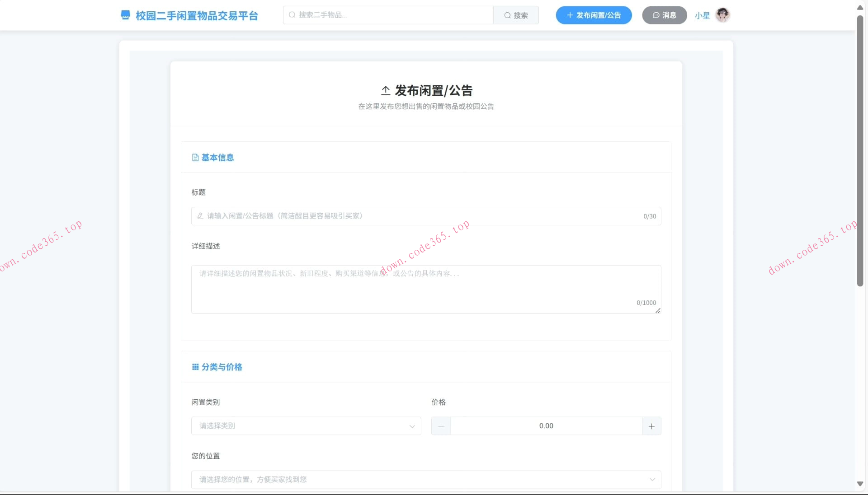Screen dimensions: 868x495
Task: Click the plus icon on the publish button
Action: point(569,15)
